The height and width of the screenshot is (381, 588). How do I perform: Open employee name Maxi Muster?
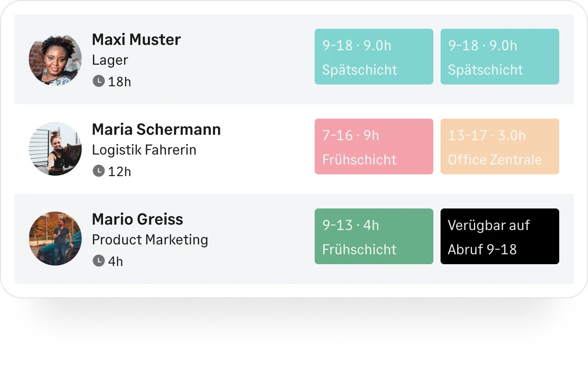click(x=136, y=40)
